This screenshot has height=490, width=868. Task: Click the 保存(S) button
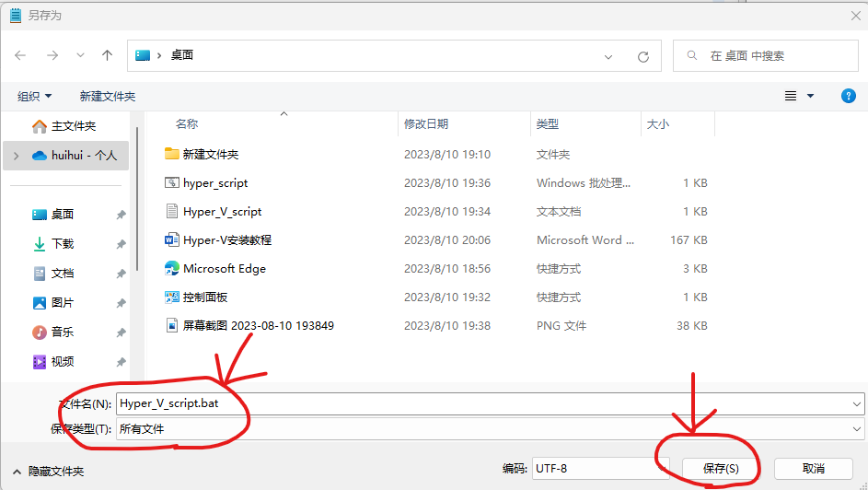[x=721, y=469]
